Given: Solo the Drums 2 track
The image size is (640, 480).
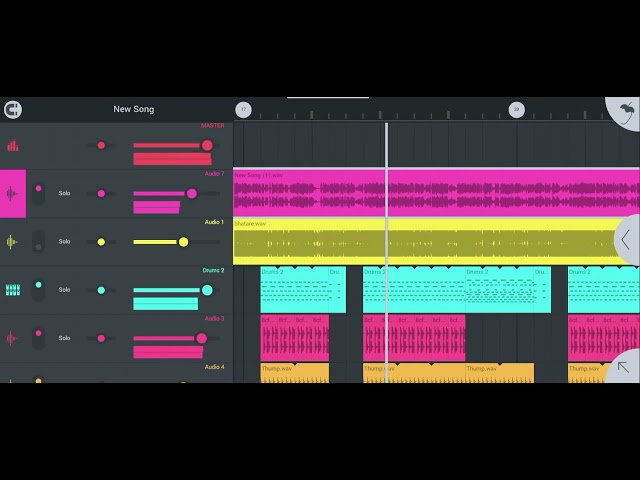Looking at the screenshot, I should [x=64, y=290].
